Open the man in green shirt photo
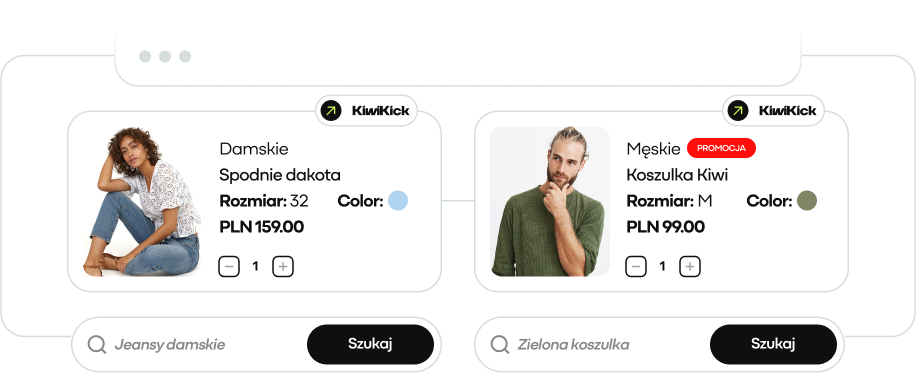The image size is (916, 386). 550,201
